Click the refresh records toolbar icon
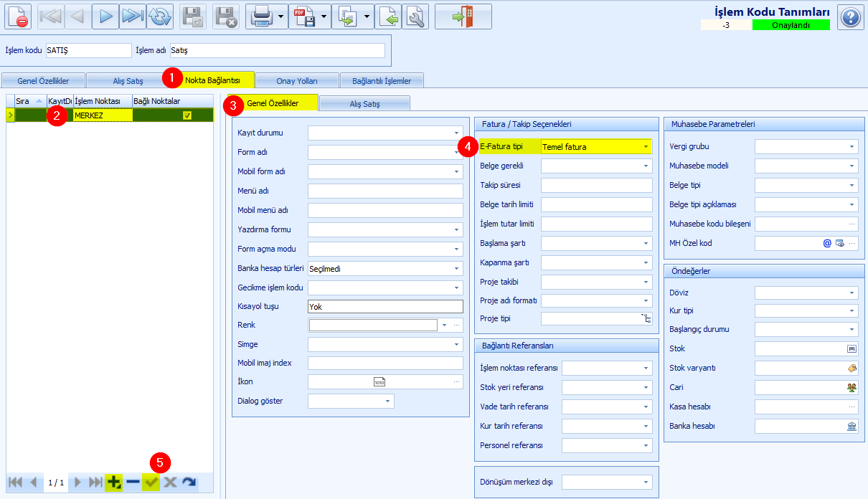 159,16
